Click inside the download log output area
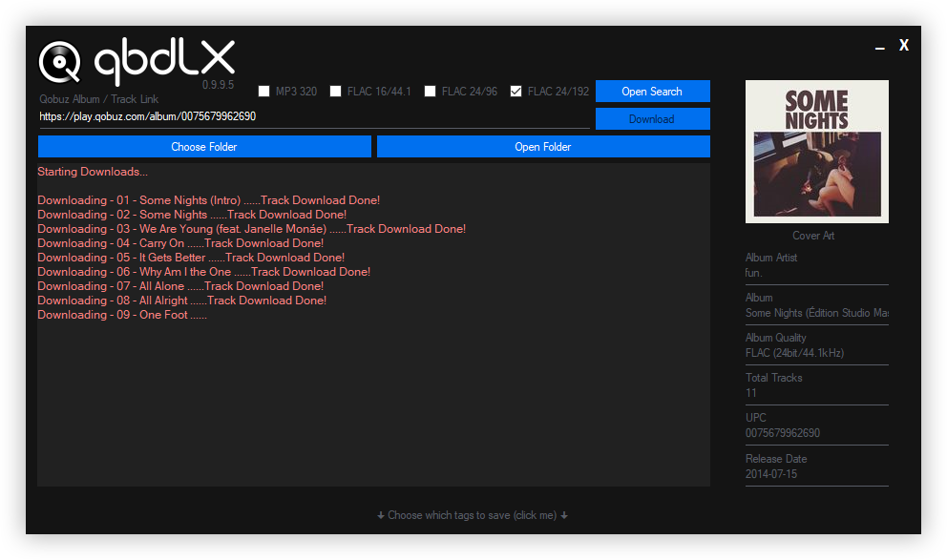The height and width of the screenshot is (560, 947). (372, 401)
